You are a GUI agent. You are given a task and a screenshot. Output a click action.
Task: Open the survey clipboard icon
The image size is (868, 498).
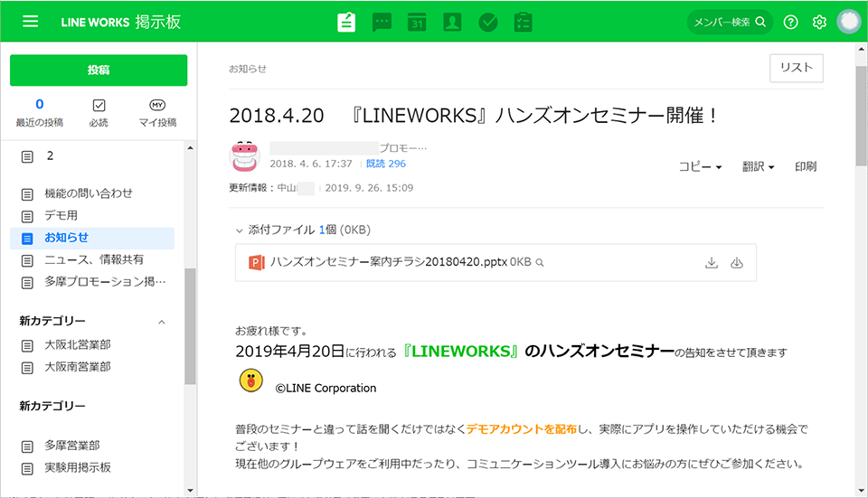[524, 22]
